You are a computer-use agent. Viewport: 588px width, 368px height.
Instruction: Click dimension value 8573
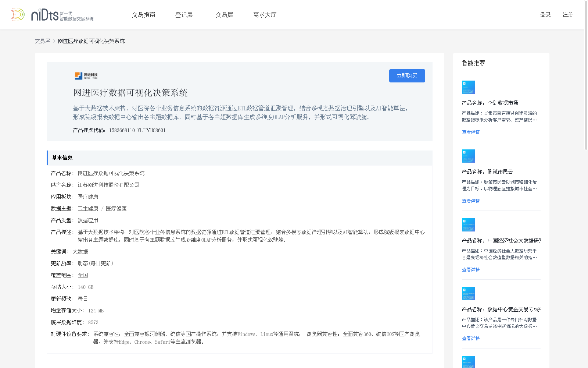coord(93,322)
